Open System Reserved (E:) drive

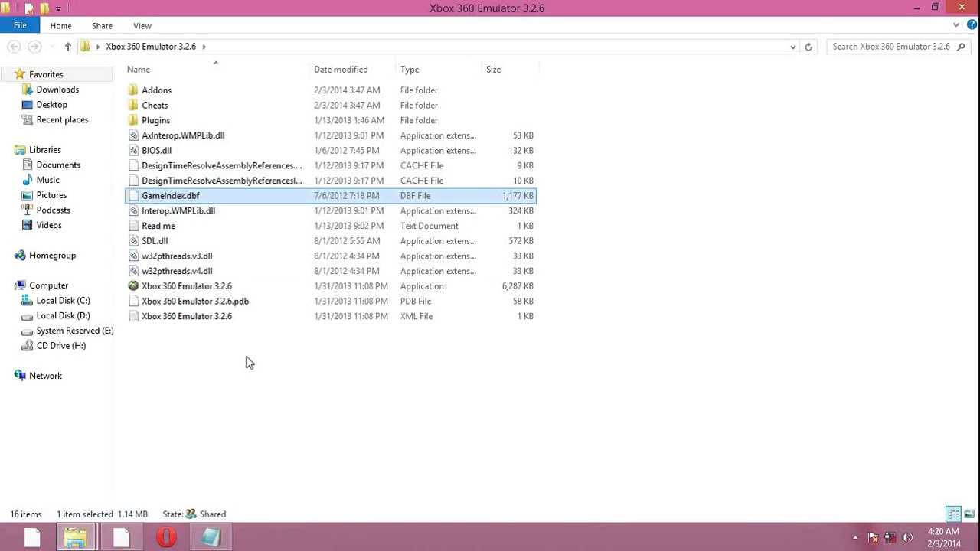(74, 331)
